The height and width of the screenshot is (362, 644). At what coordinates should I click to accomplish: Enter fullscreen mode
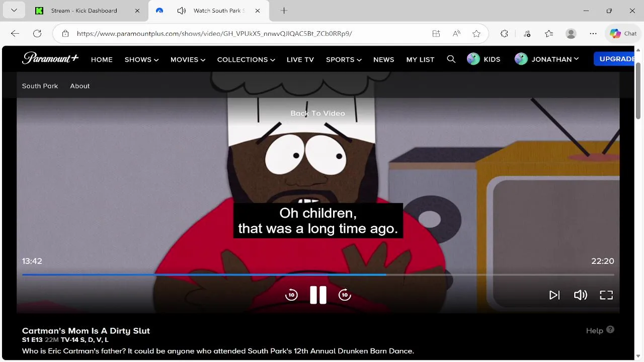point(606,295)
